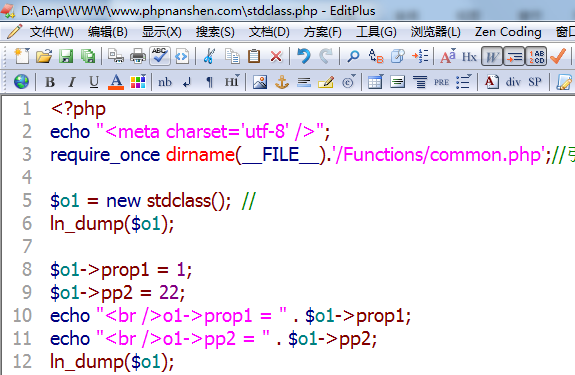
Task: Undo the last edit
Action: click(304, 56)
